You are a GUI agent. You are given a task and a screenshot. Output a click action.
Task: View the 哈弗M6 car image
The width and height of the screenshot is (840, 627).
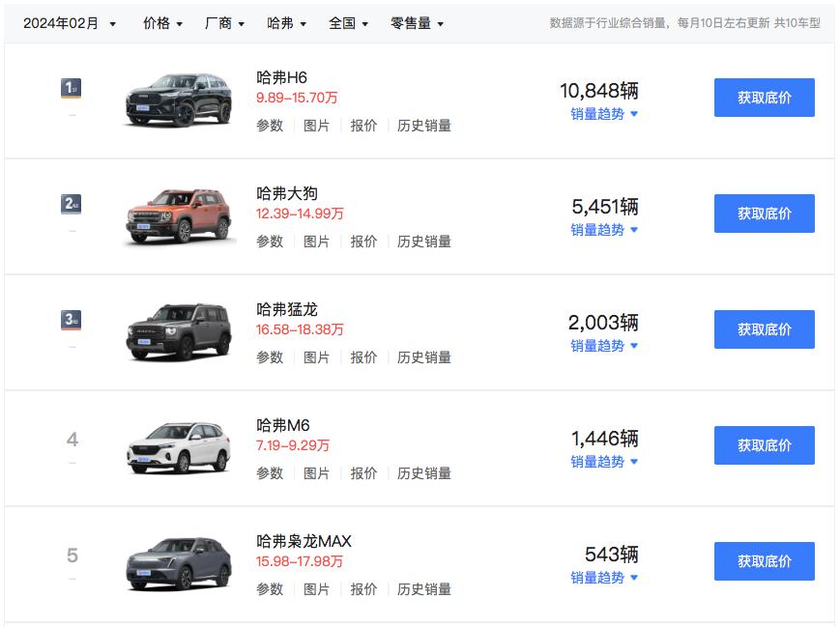click(x=179, y=446)
